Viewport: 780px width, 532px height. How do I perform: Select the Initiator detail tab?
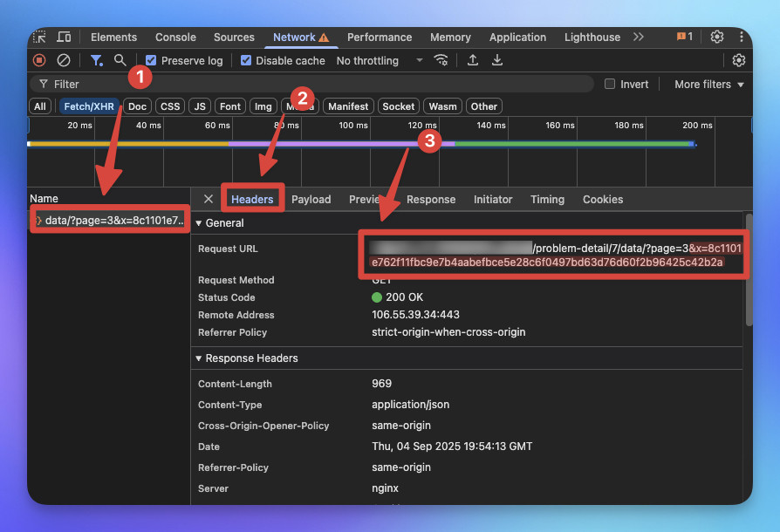pyautogui.click(x=493, y=200)
